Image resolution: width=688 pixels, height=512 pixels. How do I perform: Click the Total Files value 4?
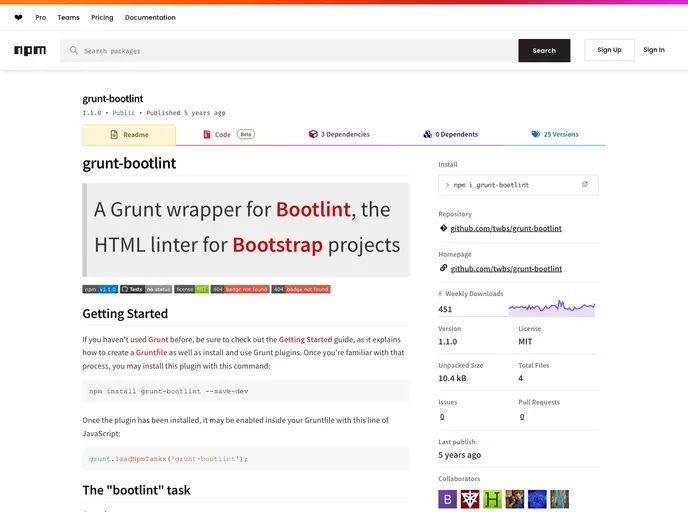[520, 378]
